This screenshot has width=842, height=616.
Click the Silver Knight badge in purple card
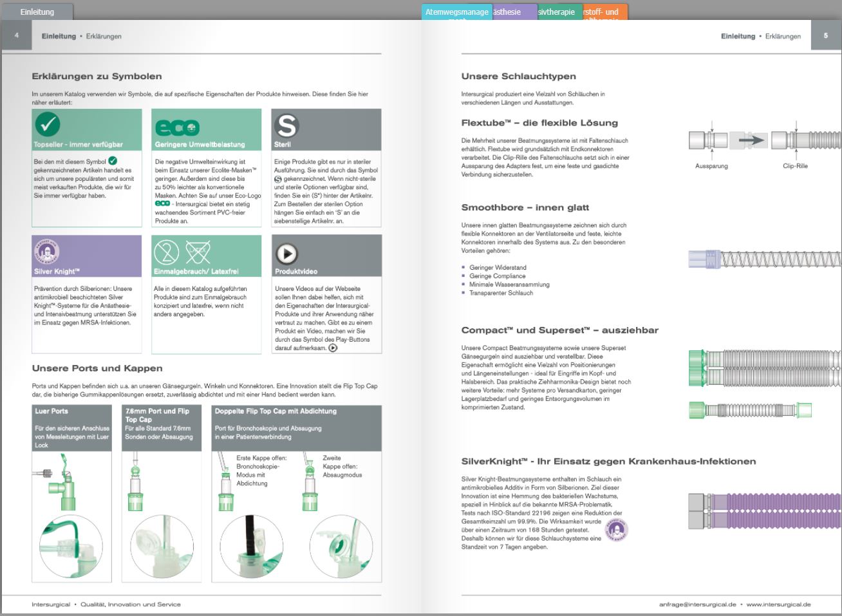click(x=46, y=252)
